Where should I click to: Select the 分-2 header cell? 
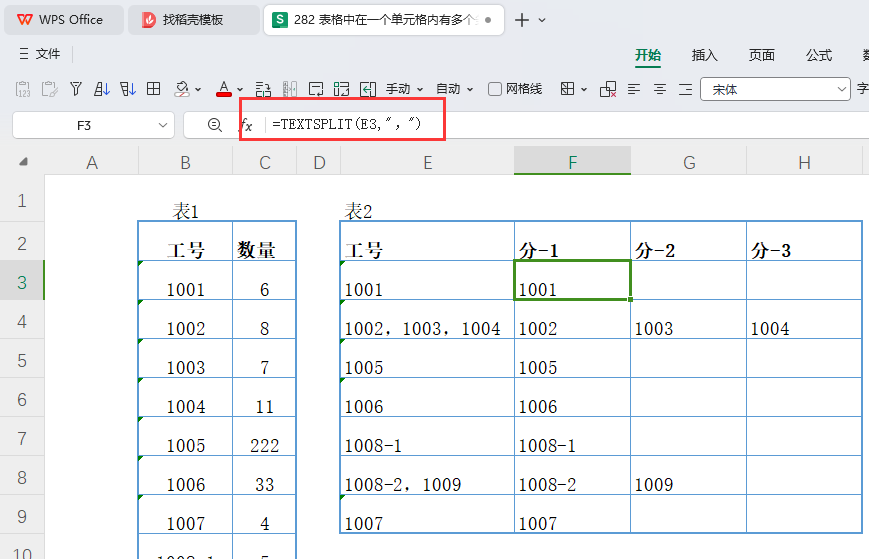pos(689,242)
